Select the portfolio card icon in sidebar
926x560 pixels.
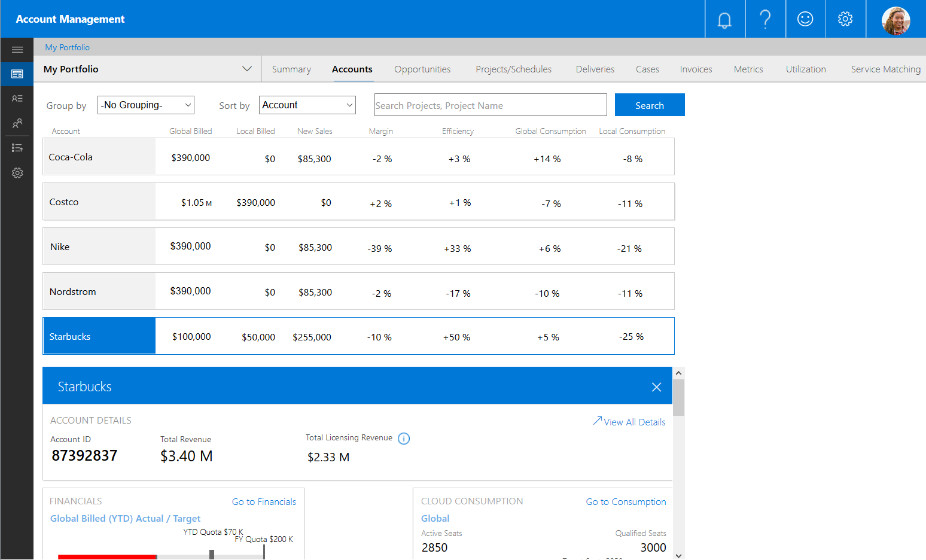(x=17, y=74)
